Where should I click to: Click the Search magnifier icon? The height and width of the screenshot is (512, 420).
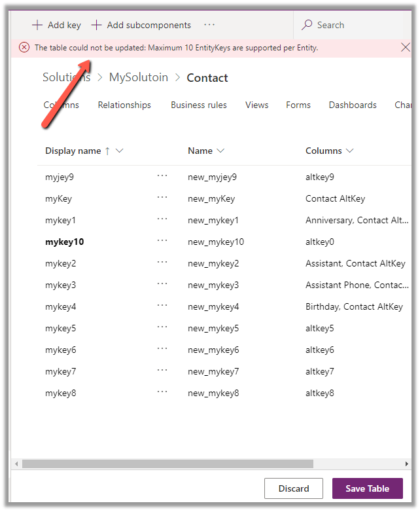pyautogui.click(x=307, y=25)
